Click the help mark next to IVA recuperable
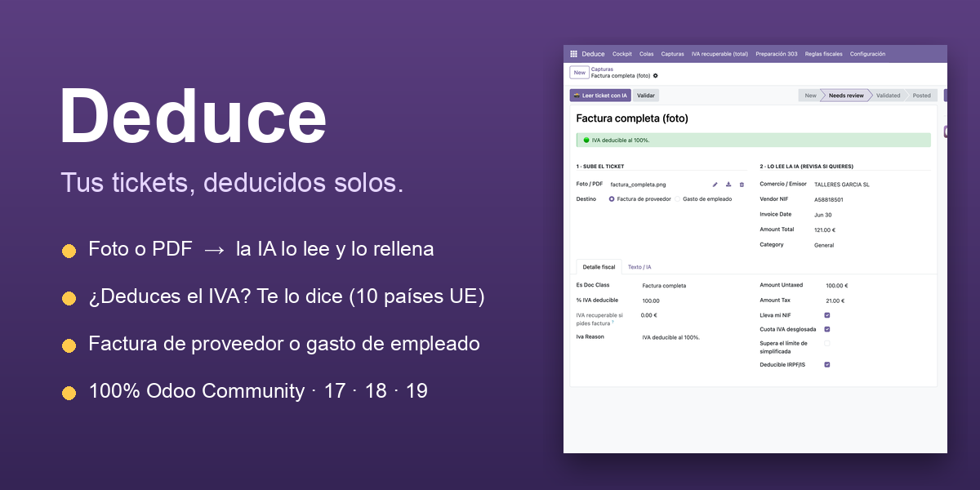 [x=613, y=323]
